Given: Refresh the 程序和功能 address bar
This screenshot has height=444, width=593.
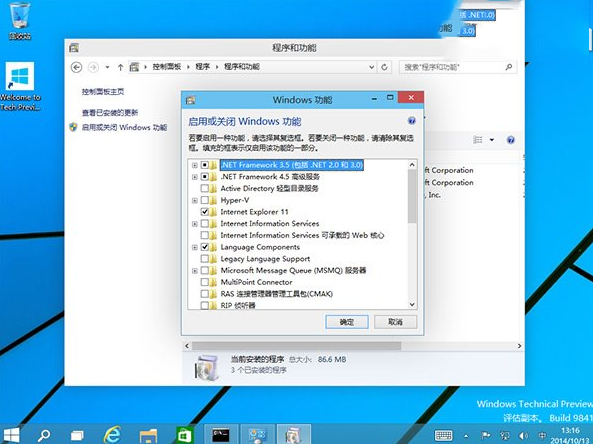Looking at the screenshot, I should [384, 67].
